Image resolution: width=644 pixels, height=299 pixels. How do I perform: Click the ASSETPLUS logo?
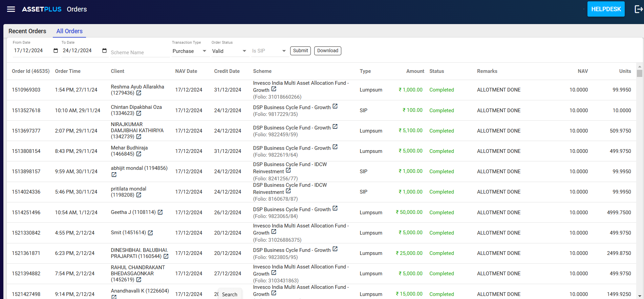pyautogui.click(x=42, y=9)
